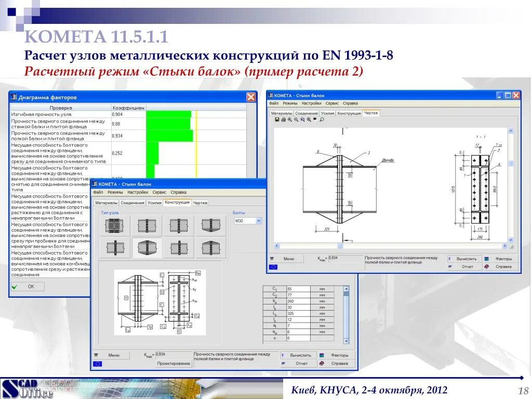Click Проверка column header
The height and width of the screenshot is (399, 532).
point(61,108)
